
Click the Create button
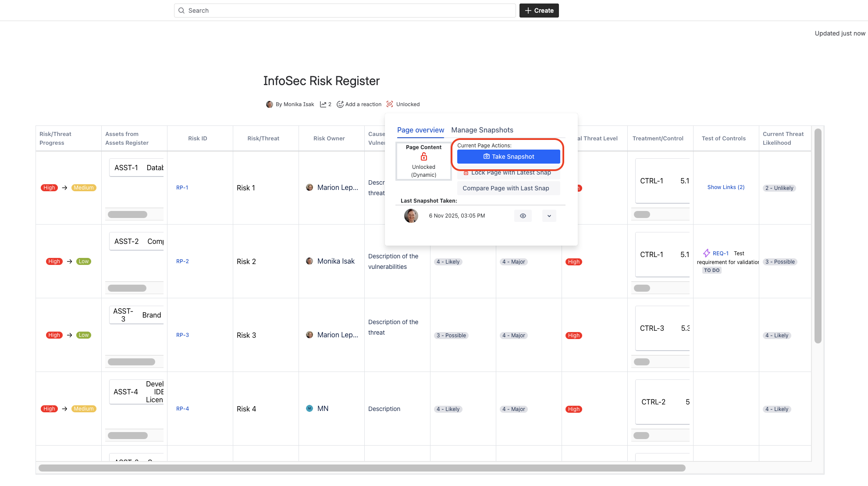coord(539,11)
